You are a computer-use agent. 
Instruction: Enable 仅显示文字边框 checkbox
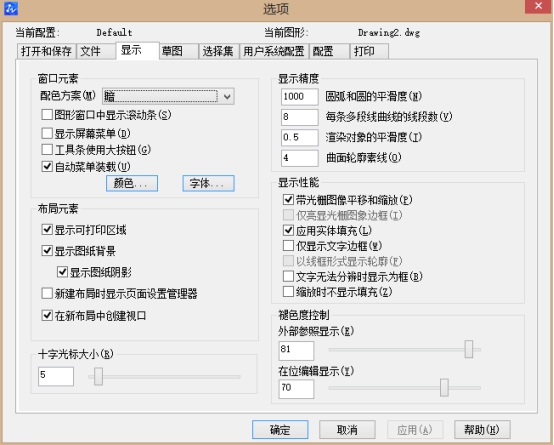click(288, 245)
